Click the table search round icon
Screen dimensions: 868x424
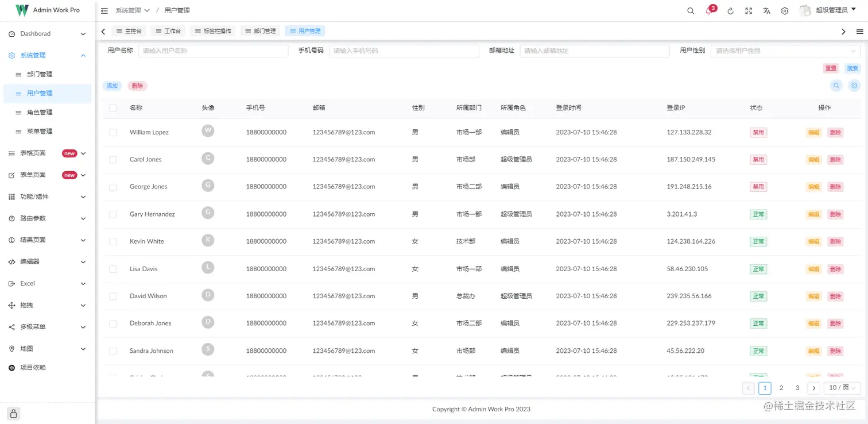[x=836, y=86]
